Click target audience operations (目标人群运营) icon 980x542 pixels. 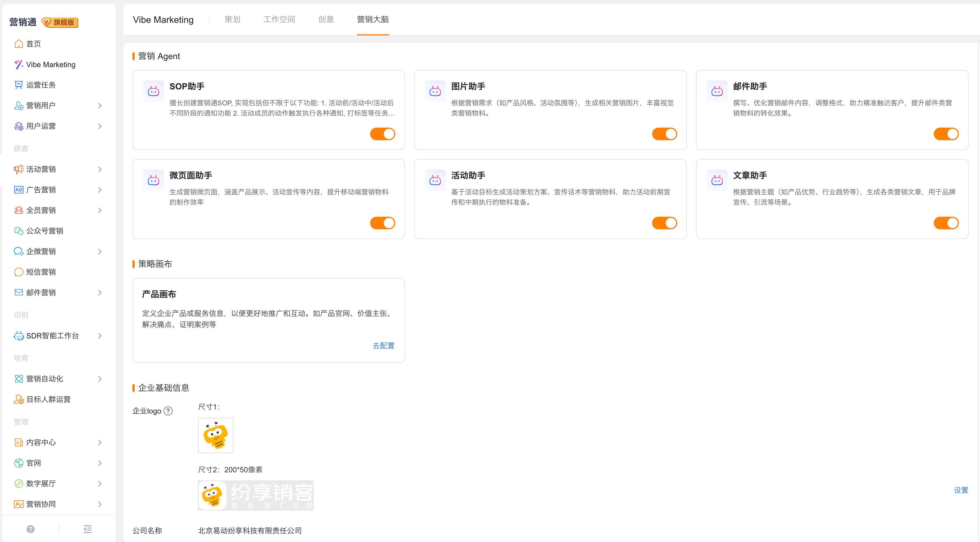(19, 399)
